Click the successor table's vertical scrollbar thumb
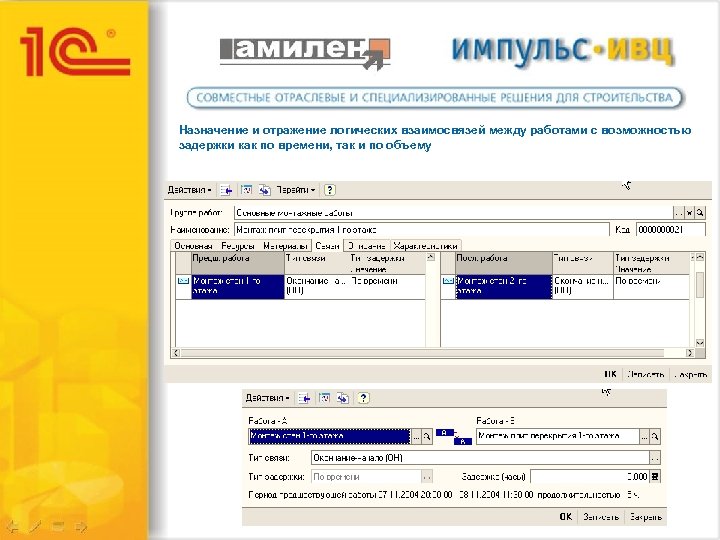 point(700,285)
